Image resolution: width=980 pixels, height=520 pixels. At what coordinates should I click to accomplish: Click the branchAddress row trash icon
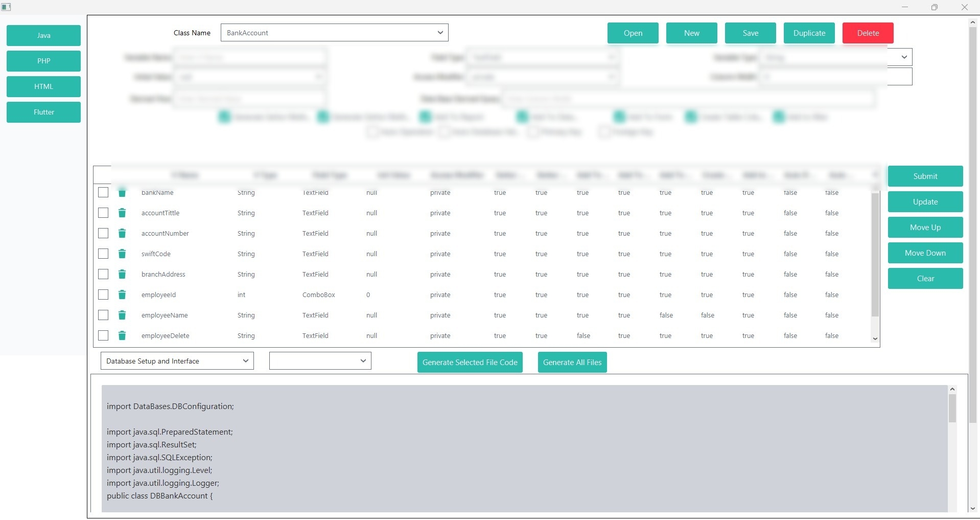[x=122, y=274]
